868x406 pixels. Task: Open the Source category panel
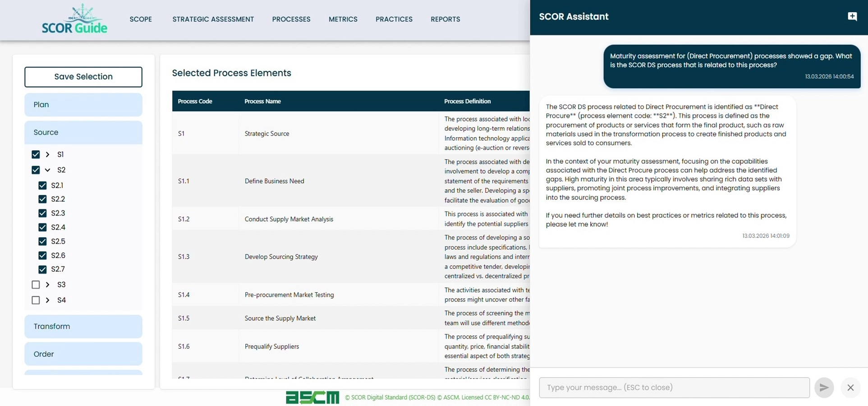(83, 132)
